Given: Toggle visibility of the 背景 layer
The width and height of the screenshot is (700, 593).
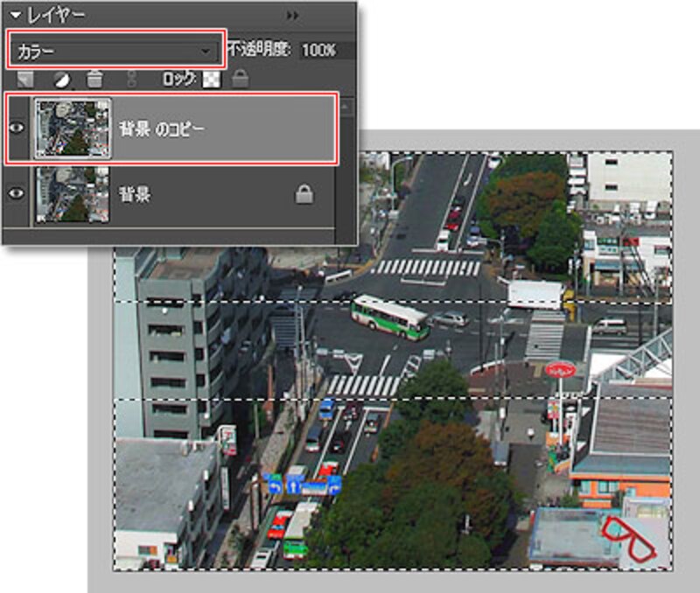Looking at the screenshot, I should pos(17,195).
